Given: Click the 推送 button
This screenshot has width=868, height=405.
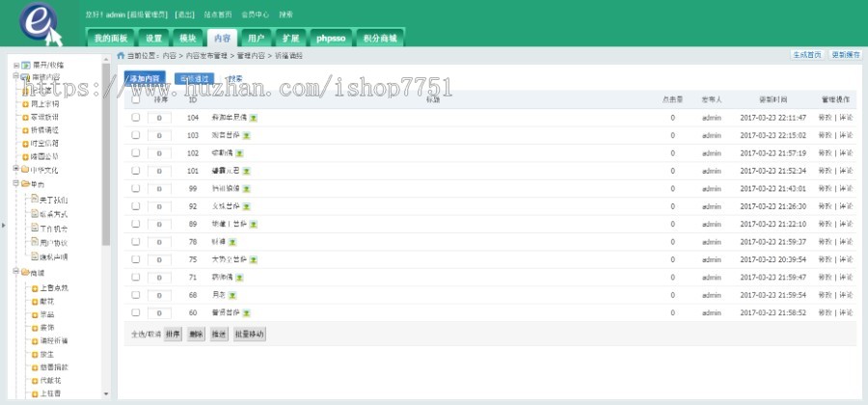Looking at the screenshot, I should pyautogui.click(x=219, y=335).
